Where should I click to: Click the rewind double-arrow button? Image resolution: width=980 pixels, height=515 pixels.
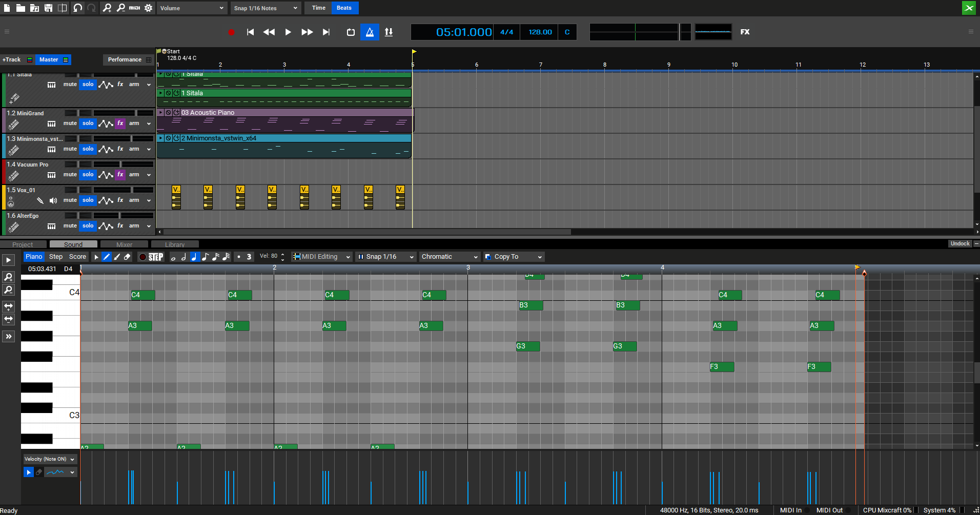269,32
